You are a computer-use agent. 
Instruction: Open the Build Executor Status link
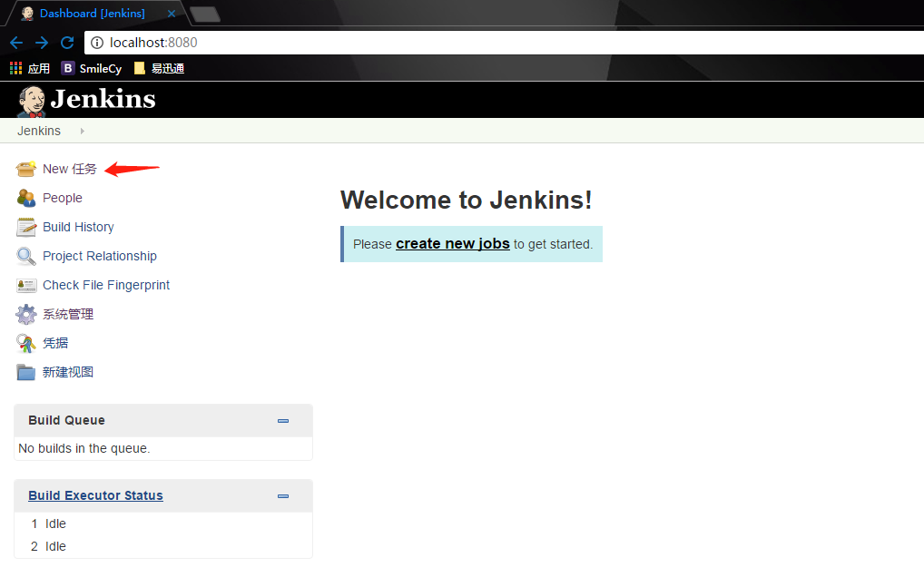tap(95, 495)
